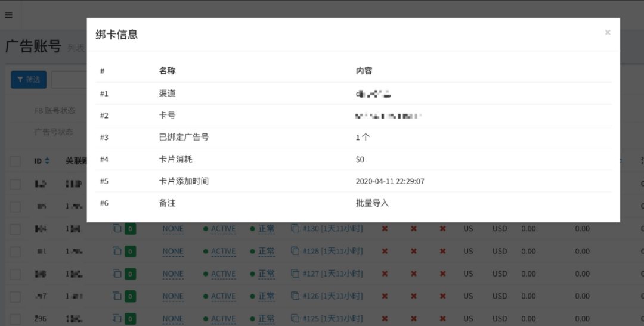Viewport: 644px width, 326px height.
Task: Click the ACTIVE status in the #130 row
Action: click(224, 229)
